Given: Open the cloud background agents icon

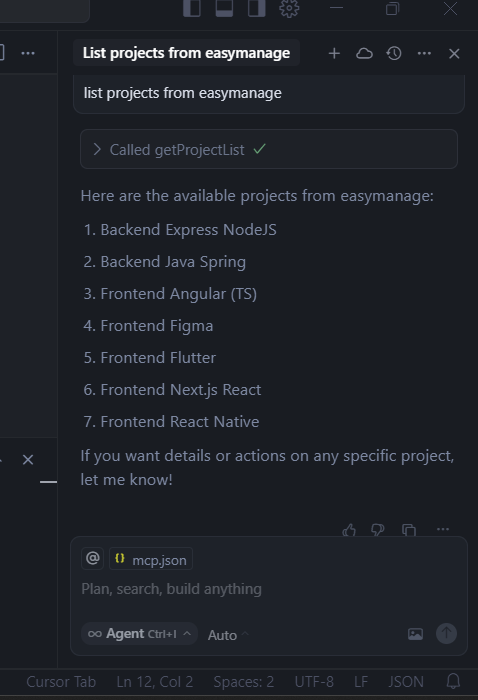Looking at the screenshot, I should 364,54.
